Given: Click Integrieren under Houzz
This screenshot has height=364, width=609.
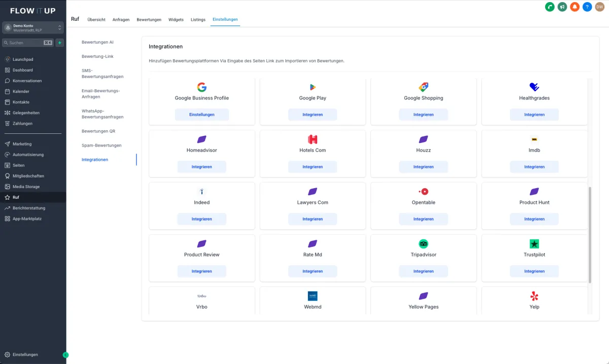Looking at the screenshot, I should (x=424, y=167).
